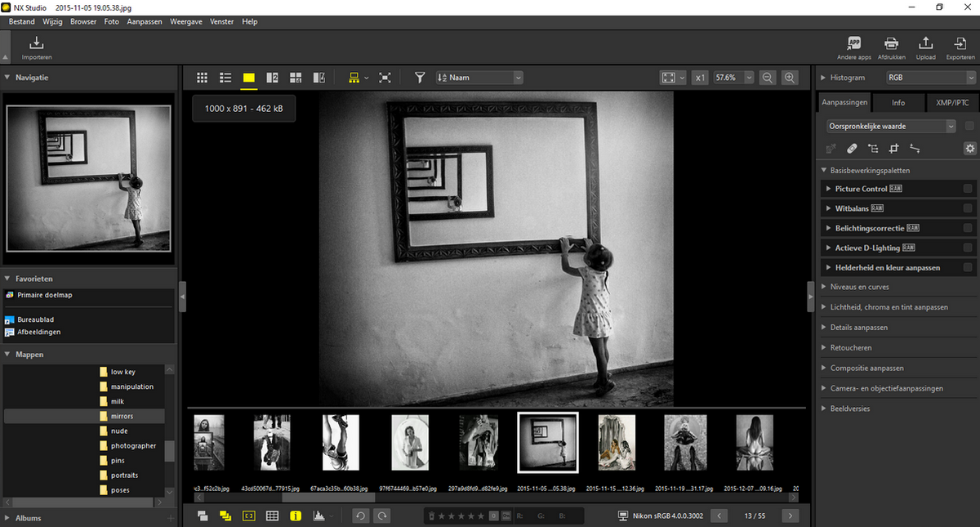Open the Aanpassen menu
980x527 pixels.
144,22
